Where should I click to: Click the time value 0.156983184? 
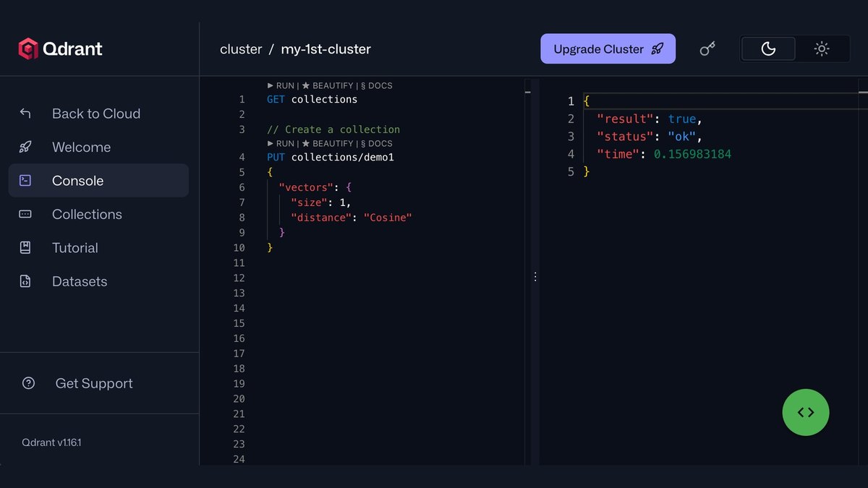[693, 154]
